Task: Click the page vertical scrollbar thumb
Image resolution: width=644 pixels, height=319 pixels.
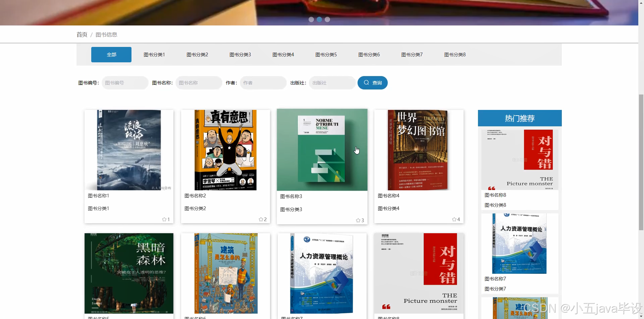Action: [x=641, y=162]
